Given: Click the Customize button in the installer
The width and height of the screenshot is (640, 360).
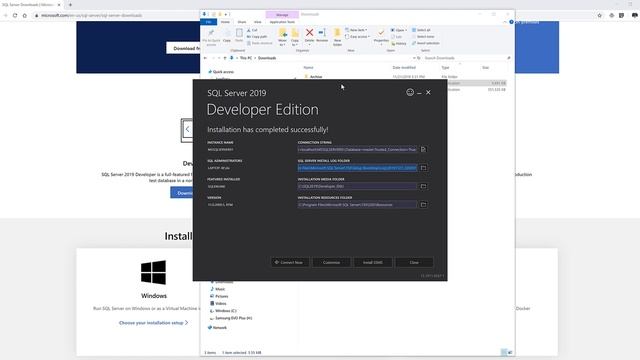Looking at the screenshot, I should tap(331, 262).
